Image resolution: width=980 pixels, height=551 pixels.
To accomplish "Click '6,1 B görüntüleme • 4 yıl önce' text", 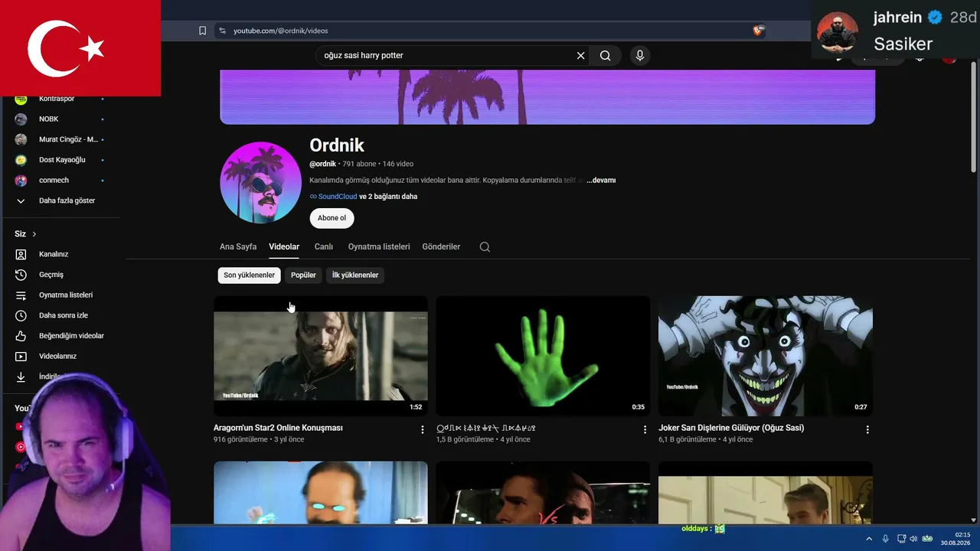I will click(x=706, y=440).
